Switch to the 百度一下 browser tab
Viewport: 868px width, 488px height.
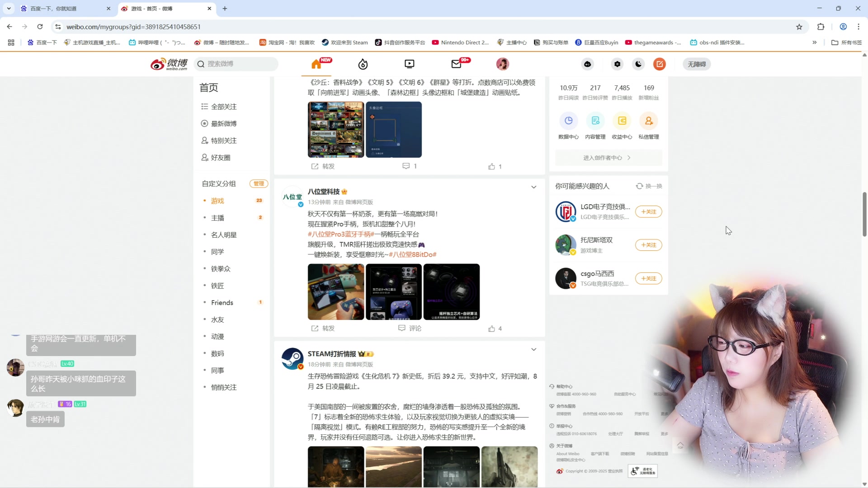(x=66, y=9)
